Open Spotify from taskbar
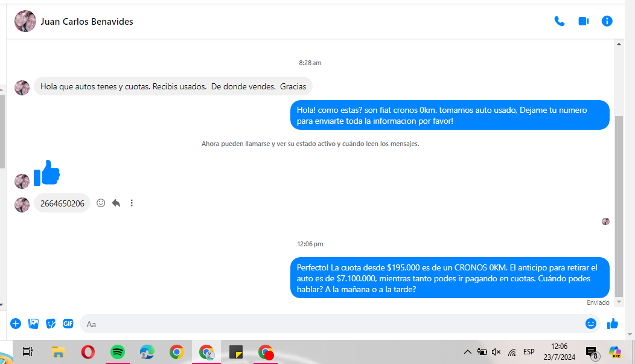Viewport: 635px width, 364px height. point(118,352)
